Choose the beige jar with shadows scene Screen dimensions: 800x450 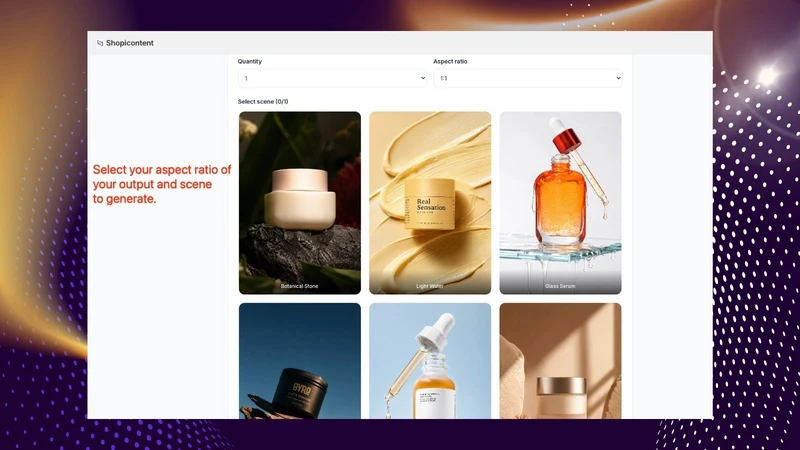click(x=560, y=361)
